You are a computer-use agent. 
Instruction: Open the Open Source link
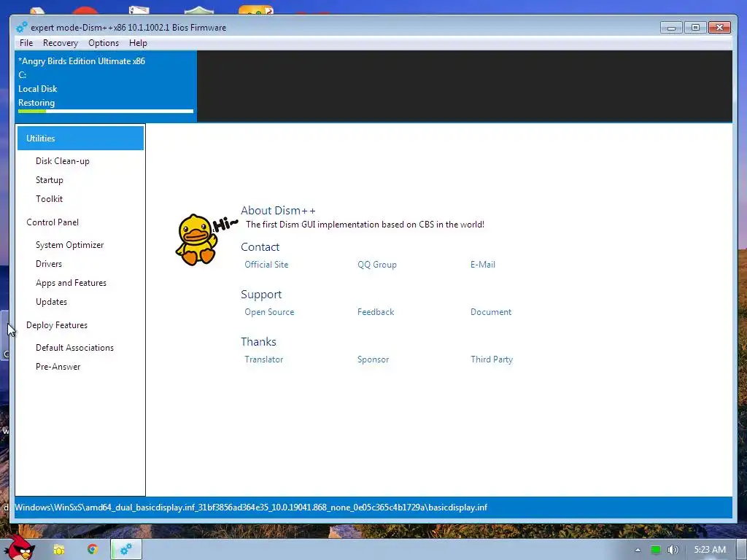(x=269, y=312)
